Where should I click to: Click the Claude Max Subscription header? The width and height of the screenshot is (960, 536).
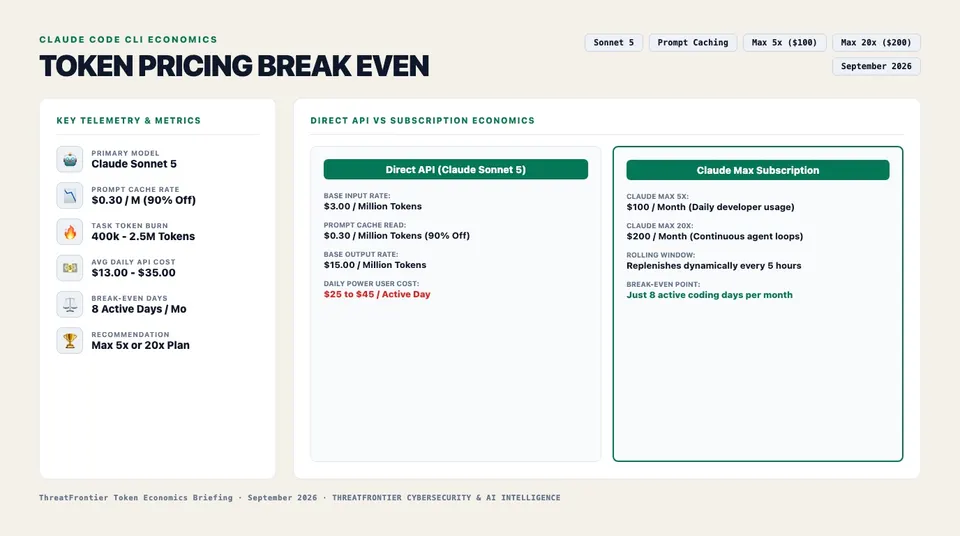(757, 170)
